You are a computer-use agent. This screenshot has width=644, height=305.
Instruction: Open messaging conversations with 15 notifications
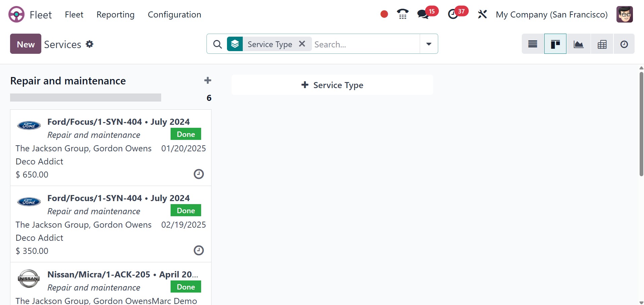click(423, 14)
